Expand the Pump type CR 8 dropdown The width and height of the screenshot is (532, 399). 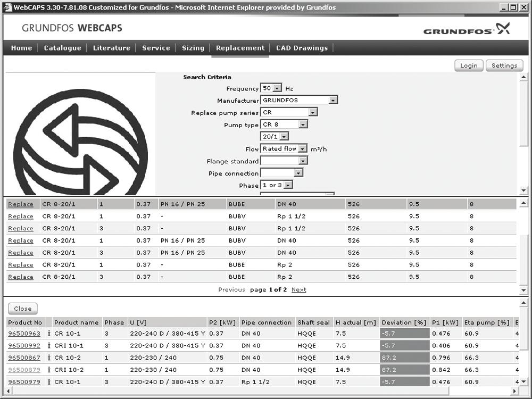coord(303,124)
